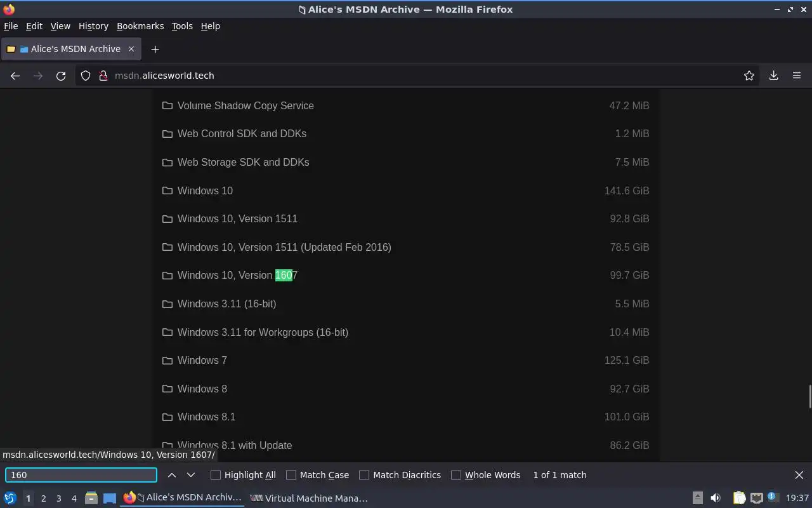Jump to next find match arrow
The width and height of the screenshot is (812, 508).
(191, 475)
